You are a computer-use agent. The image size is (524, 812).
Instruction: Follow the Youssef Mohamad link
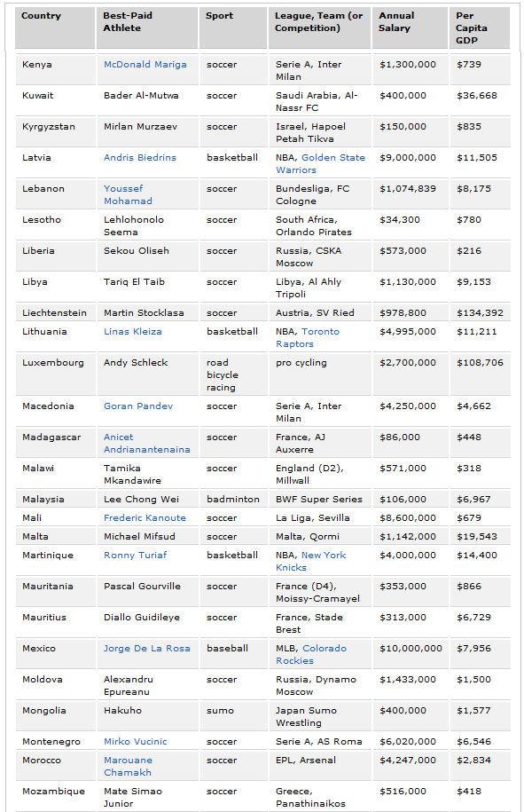pos(128,194)
